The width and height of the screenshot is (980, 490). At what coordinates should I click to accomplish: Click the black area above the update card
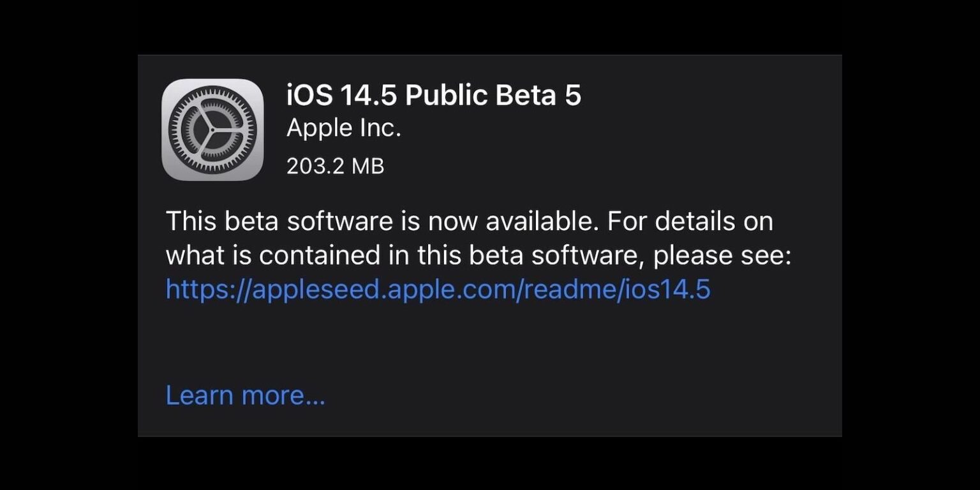pos(490,27)
